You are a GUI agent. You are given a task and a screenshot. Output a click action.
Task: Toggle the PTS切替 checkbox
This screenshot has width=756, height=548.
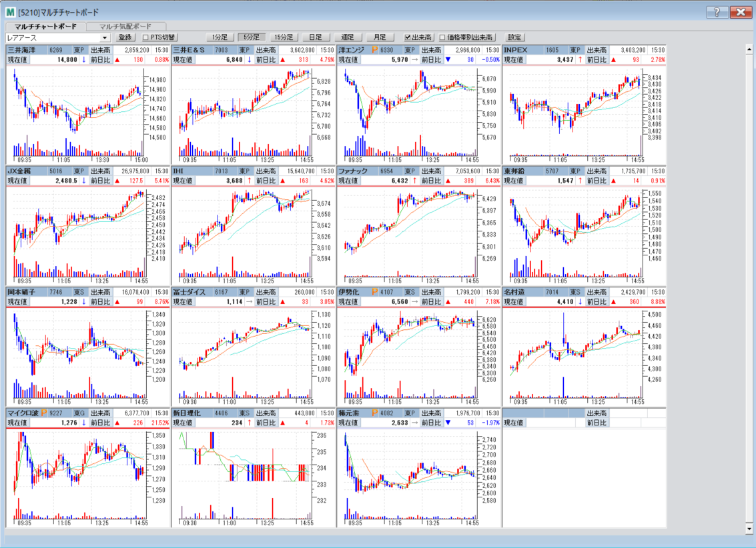click(146, 38)
